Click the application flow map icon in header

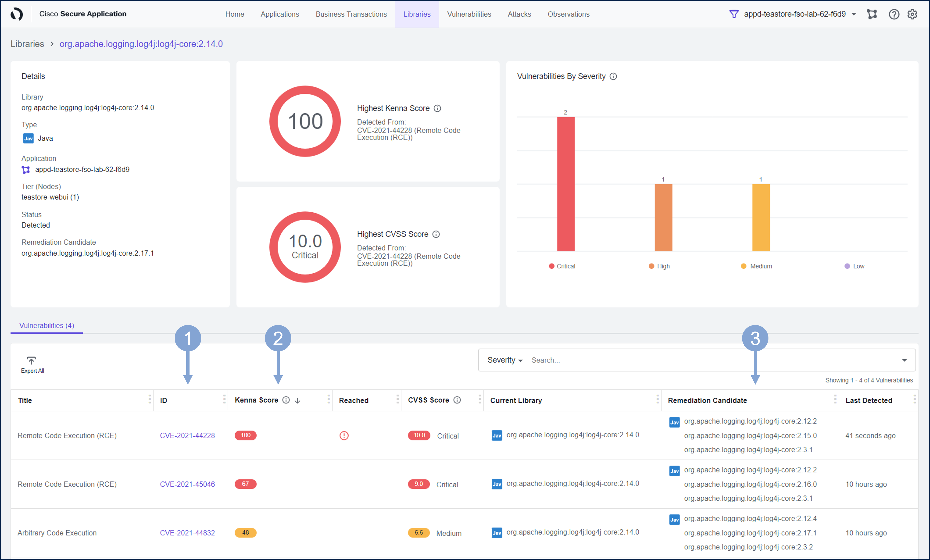[872, 14]
